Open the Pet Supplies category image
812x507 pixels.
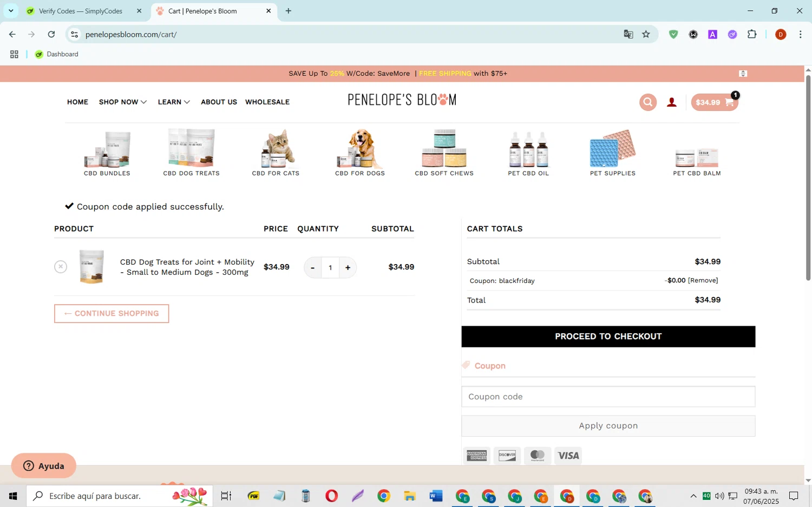(x=613, y=148)
